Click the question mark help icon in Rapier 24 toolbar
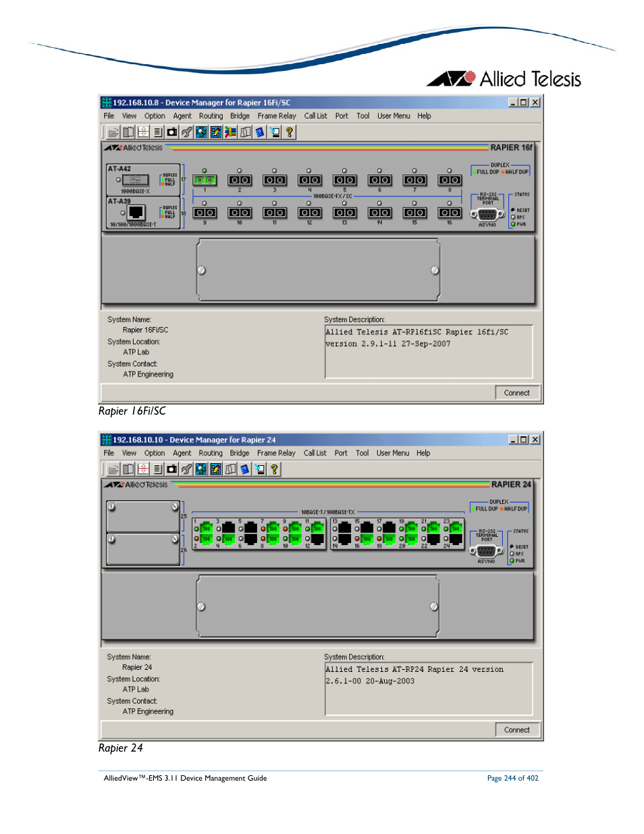 click(x=274, y=469)
